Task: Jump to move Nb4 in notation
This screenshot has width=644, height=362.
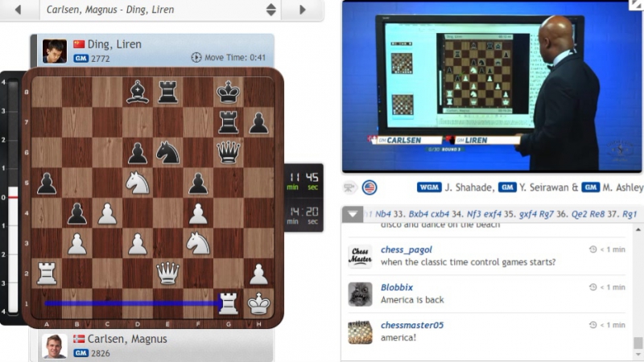Action: tap(383, 214)
